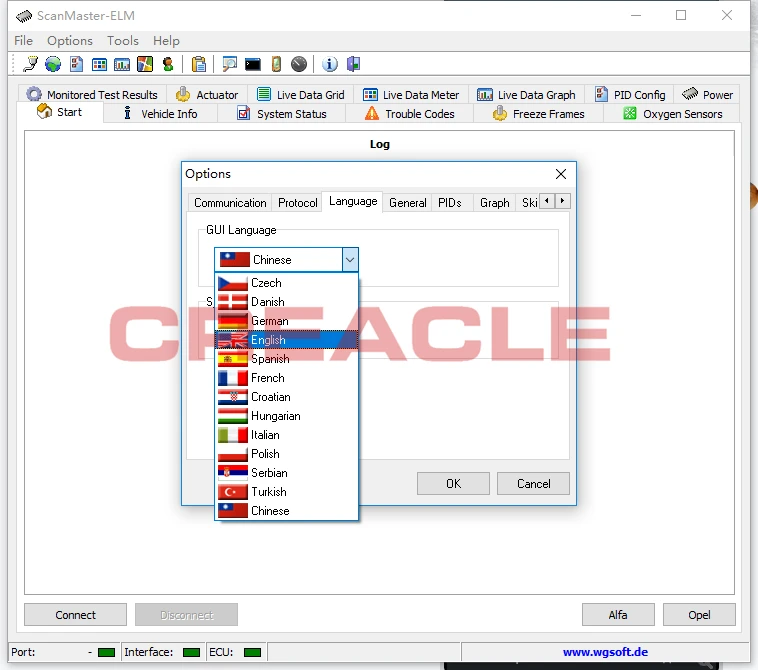Click the four-color squares toolbar icon
This screenshot has height=670, width=758.
pyautogui.click(x=145, y=64)
